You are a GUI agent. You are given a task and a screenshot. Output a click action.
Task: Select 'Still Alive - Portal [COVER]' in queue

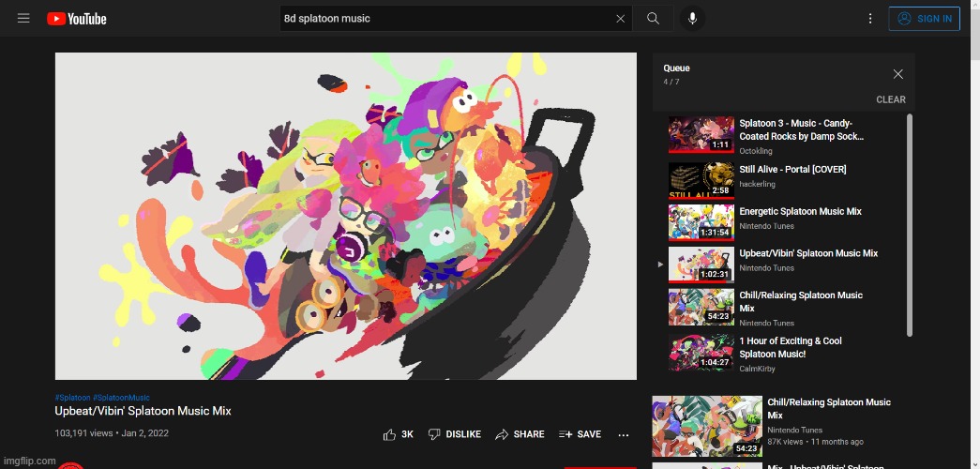[792, 170]
